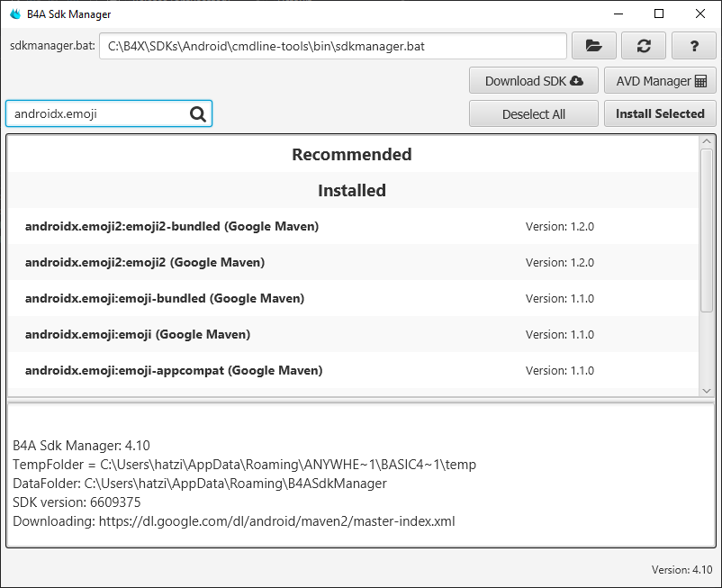Select androidx.emoji2:emoji2 (Google Maven) row
The image size is (722, 588).
tap(353, 262)
